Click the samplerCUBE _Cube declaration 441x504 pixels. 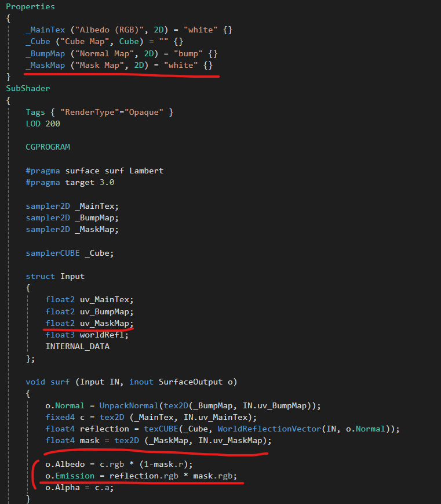70,253
